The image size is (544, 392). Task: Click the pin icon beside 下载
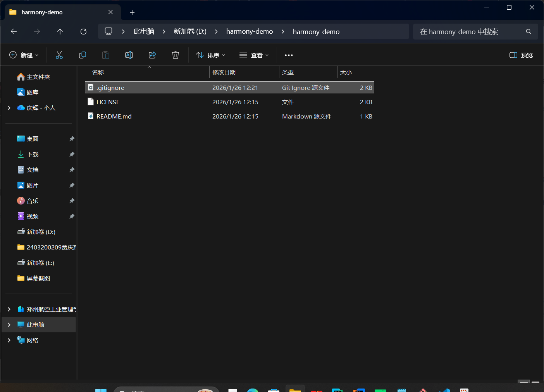point(72,154)
